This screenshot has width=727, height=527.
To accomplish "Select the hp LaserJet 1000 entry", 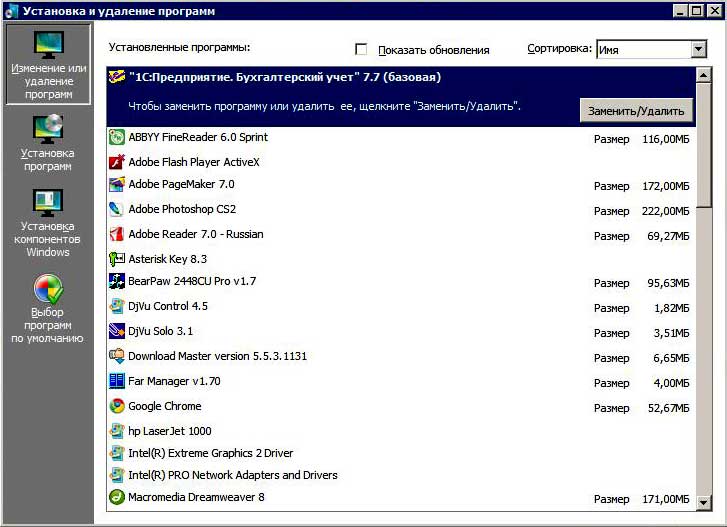I will 170,431.
